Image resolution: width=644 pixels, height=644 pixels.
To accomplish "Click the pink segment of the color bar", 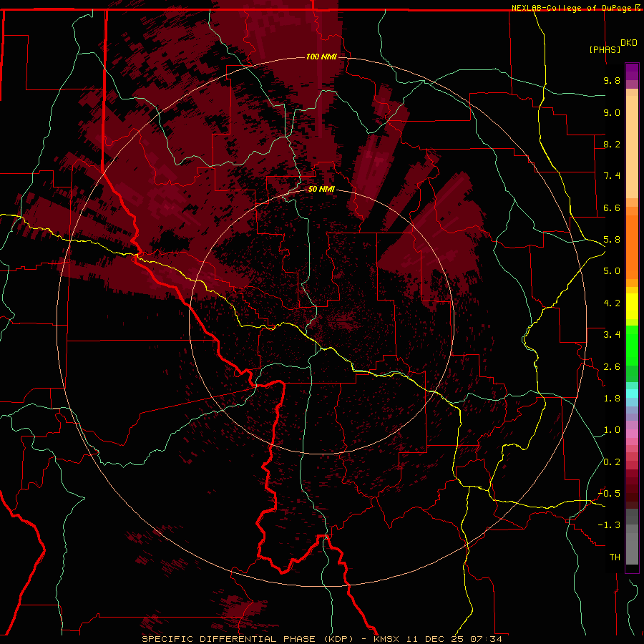I will (x=632, y=434).
